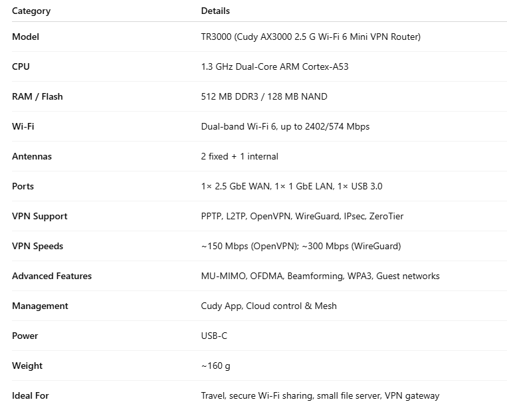The height and width of the screenshot is (420, 507).
Task: Click the USB-C power value
Action: [x=214, y=336]
